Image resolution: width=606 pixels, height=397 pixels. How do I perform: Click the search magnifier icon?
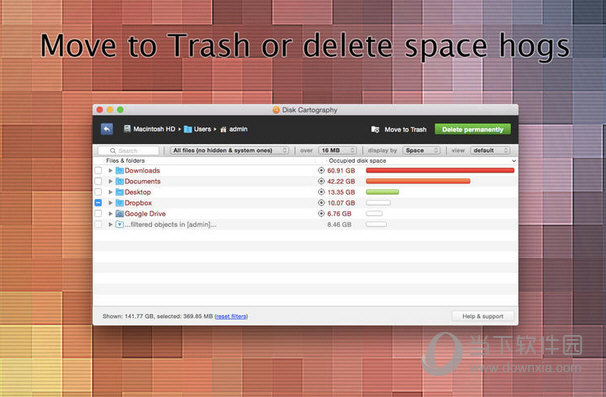point(113,150)
